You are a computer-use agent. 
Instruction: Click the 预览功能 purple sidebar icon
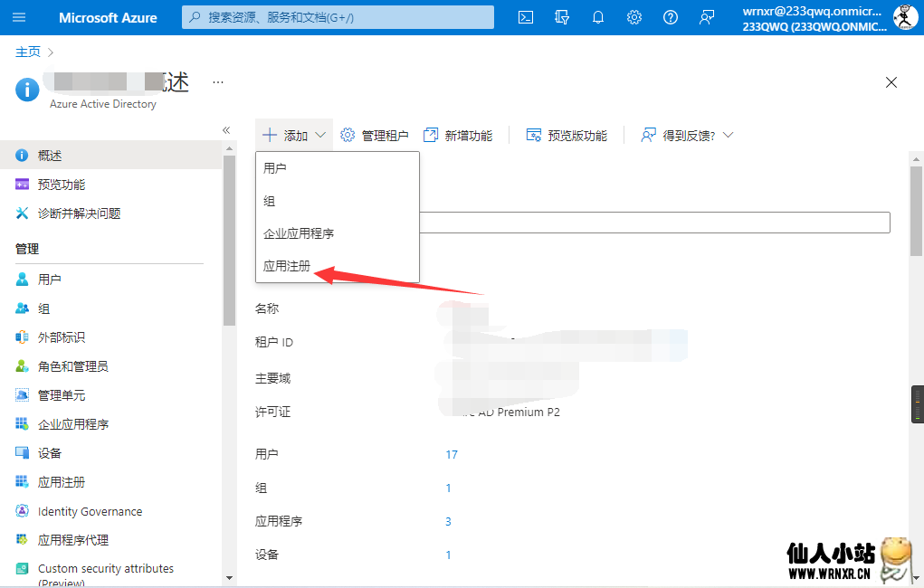(22, 185)
